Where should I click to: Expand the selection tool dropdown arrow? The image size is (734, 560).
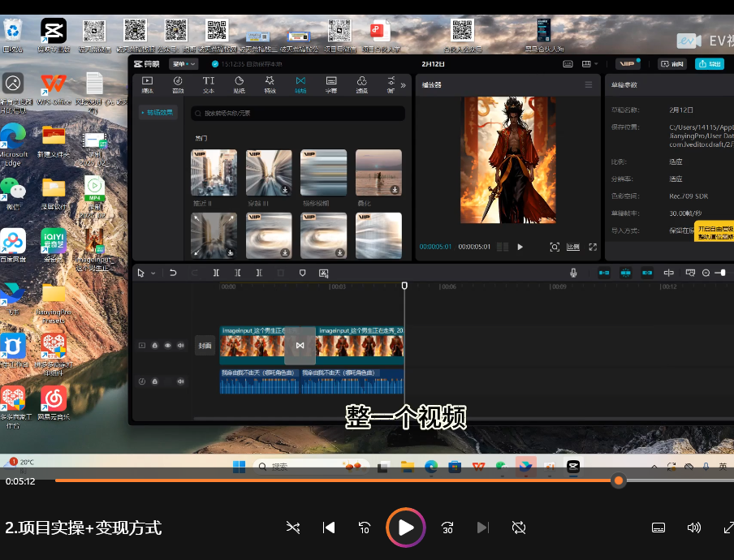[153, 274]
